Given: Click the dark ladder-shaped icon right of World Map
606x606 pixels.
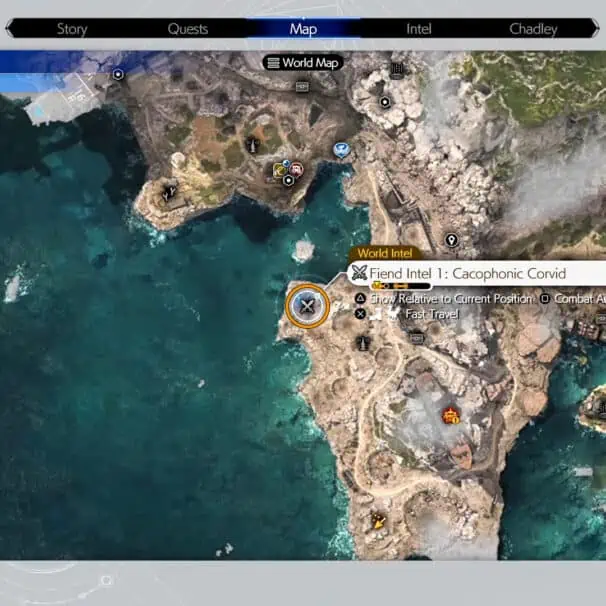Looking at the screenshot, I should (x=397, y=70).
